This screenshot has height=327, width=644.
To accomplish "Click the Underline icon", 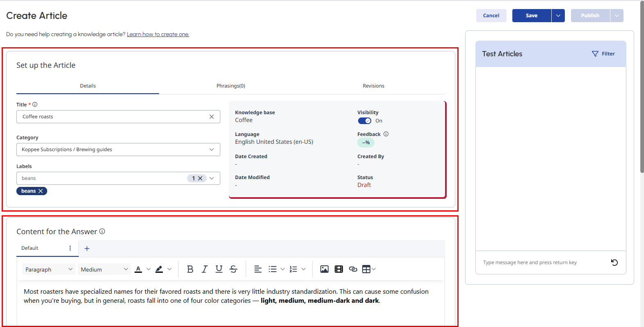I will click(219, 269).
